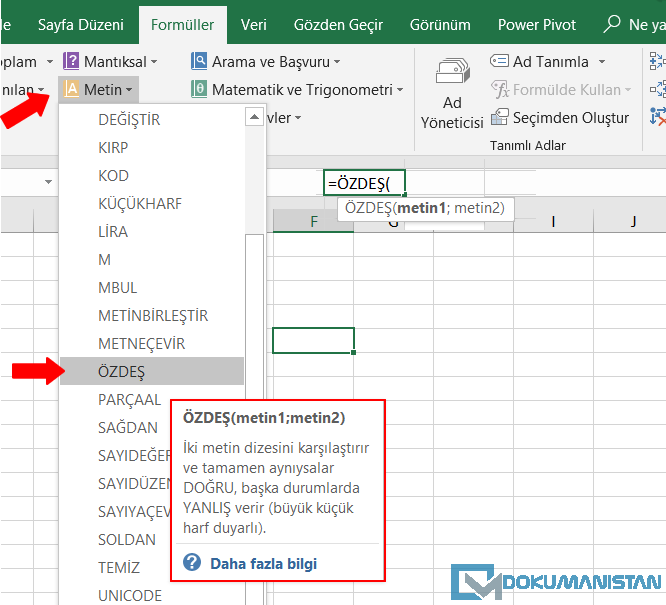Select PARÇAAL function
Viewport: 666px width, 605px height.
click(130, 400)
